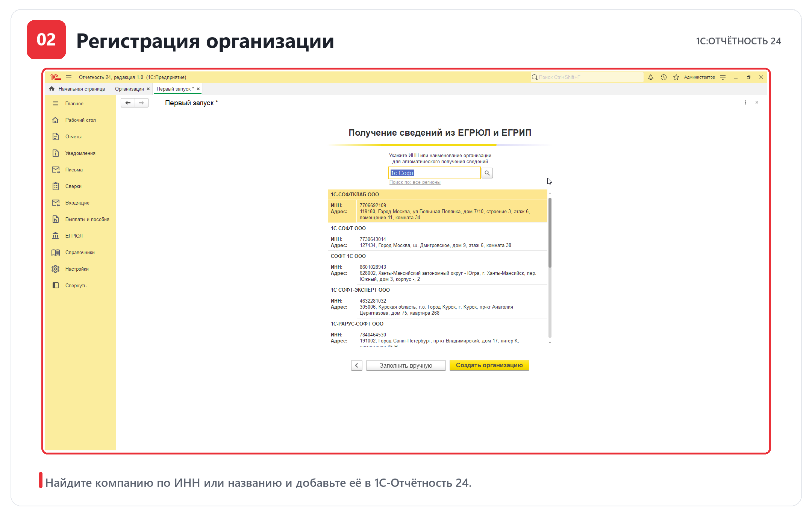Click the results scroll down arrow

(550, 342)
